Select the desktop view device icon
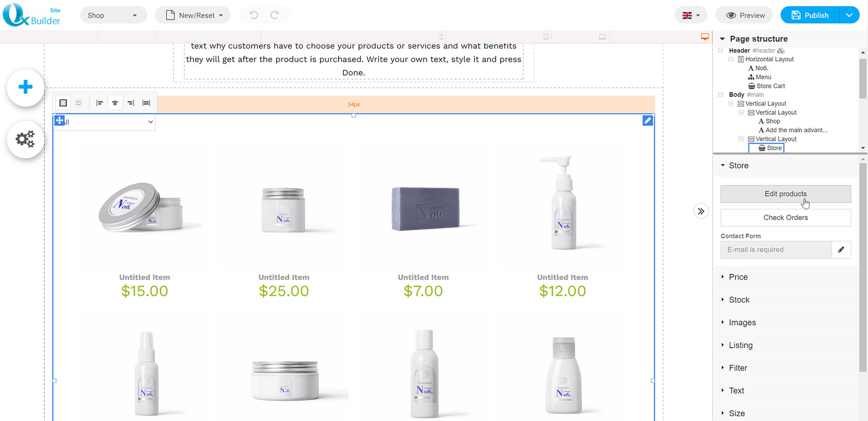Screen dimensions: 868x421 [x=705, y=37]
